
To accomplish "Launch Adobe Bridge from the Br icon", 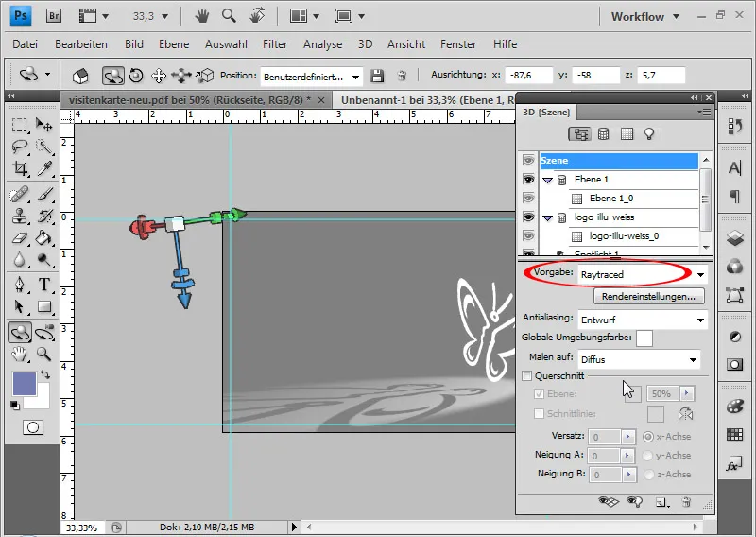I will [54, 16].
